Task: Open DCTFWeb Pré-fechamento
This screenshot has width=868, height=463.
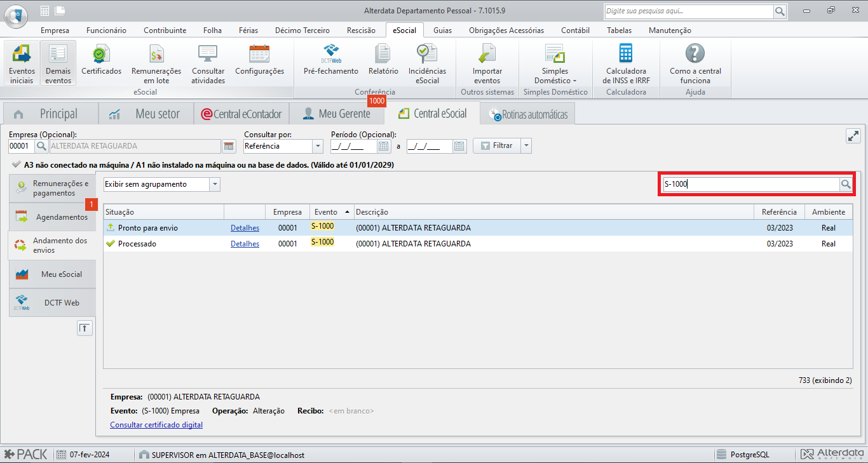Action: tap(331, 60)
